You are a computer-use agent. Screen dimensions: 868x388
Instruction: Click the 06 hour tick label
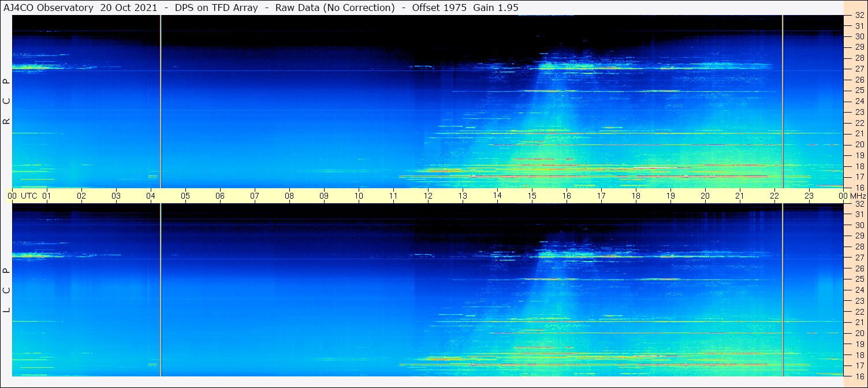pos(220,196)
